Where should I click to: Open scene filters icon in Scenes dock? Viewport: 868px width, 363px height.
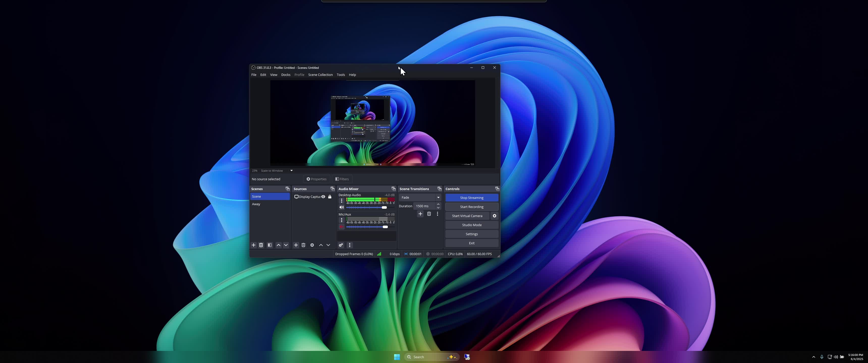269,245
